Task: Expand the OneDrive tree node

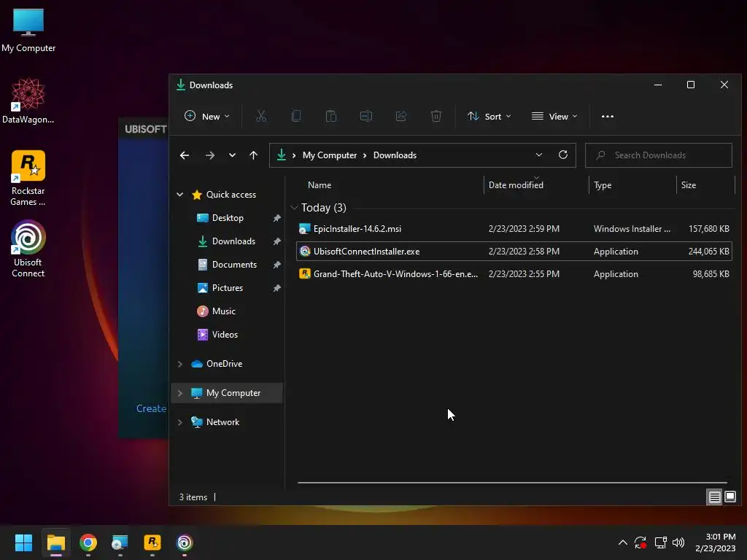Action: point(180,364)
